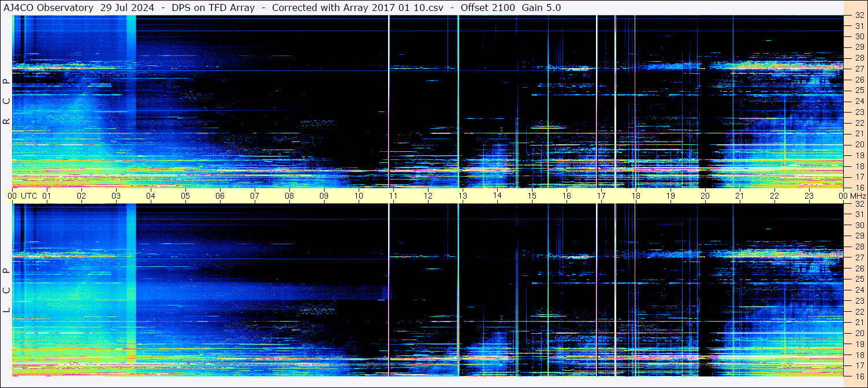Click the 22 MHz label in RCP panel
The width and height of the screenshot is (868, 388).
pos(859,123)
